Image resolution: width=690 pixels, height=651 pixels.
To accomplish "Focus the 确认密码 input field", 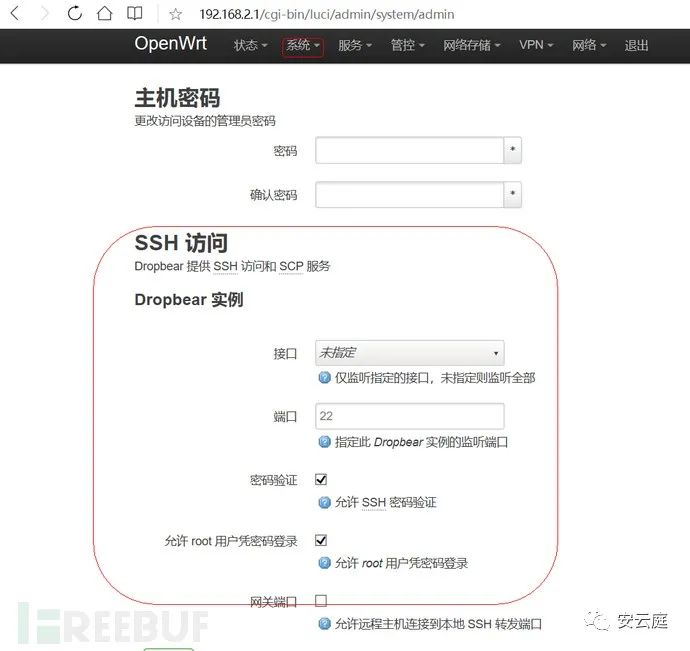I will (409, 194).
